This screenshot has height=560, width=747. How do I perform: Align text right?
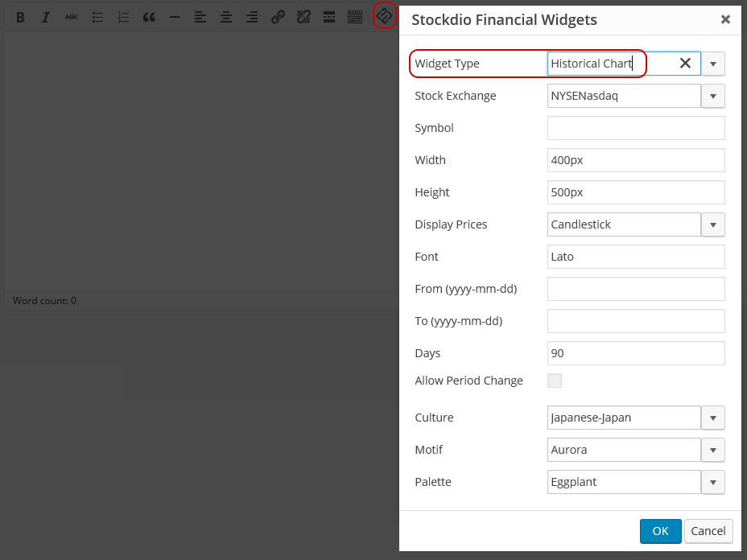click(x=252, y=18)
